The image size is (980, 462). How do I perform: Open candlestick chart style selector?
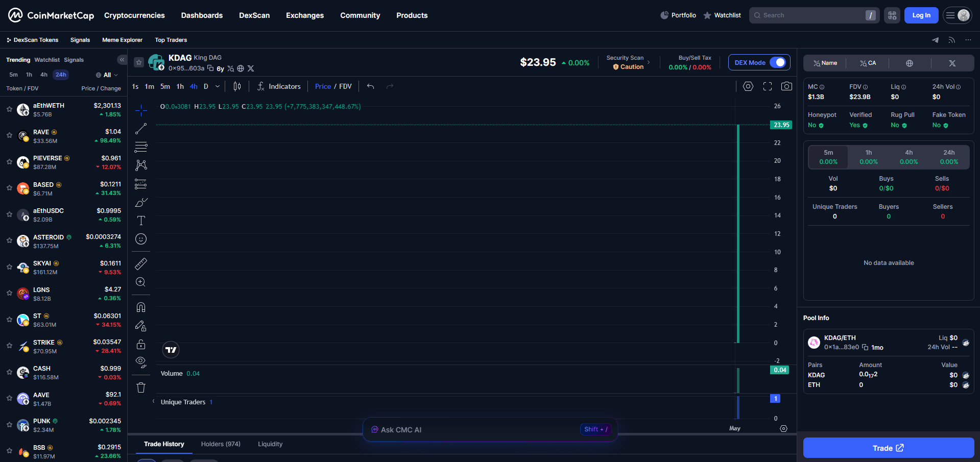coord(237,86)
